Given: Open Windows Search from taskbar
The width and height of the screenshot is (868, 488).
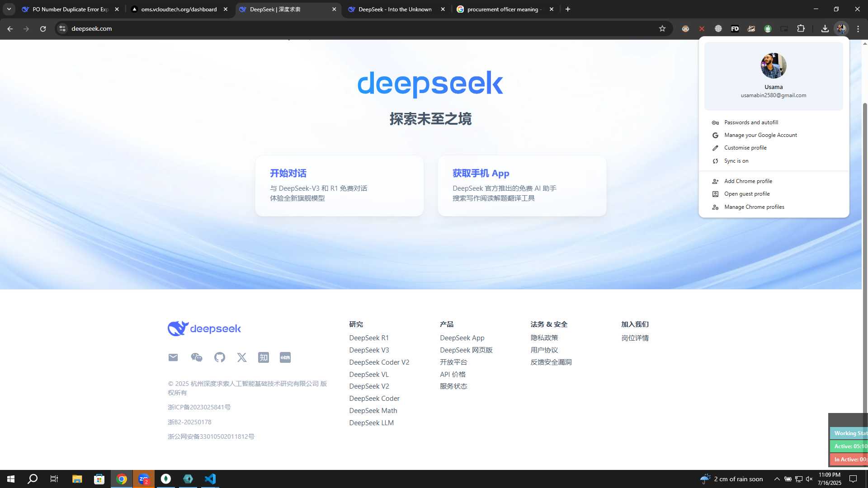Looking at the screenshot, I should click(x=33, y=479).
